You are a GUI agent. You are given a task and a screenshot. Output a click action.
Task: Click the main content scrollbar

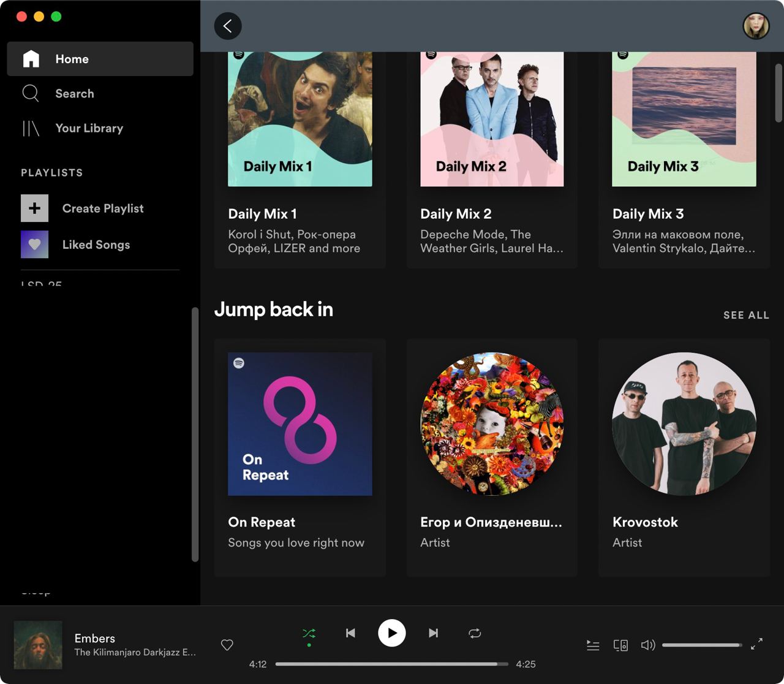778,93
